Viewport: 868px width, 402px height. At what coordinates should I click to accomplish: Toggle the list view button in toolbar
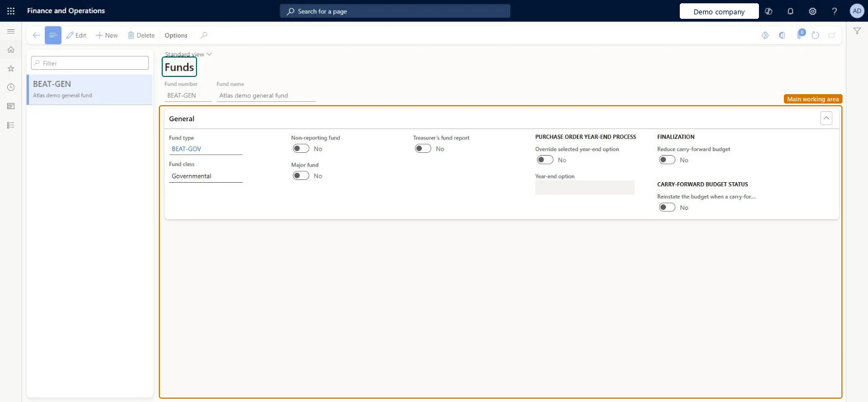pyautogui.click(x=53, y=35)
